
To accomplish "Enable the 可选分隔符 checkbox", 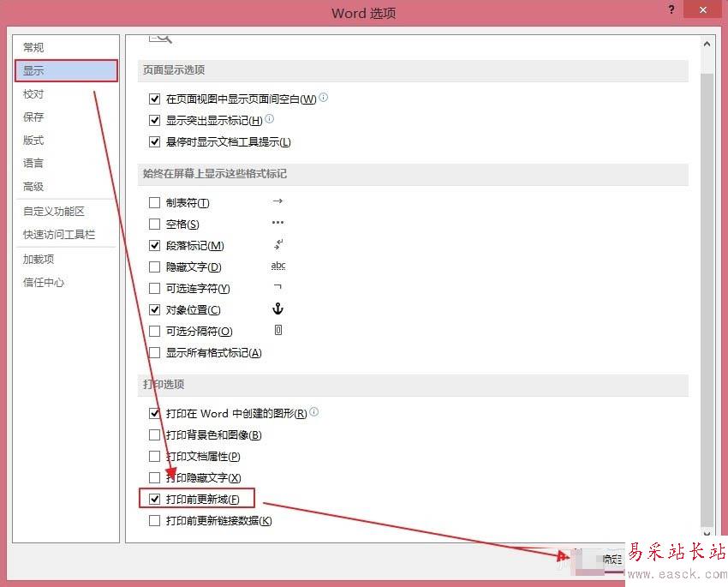I will click(155, 331).
